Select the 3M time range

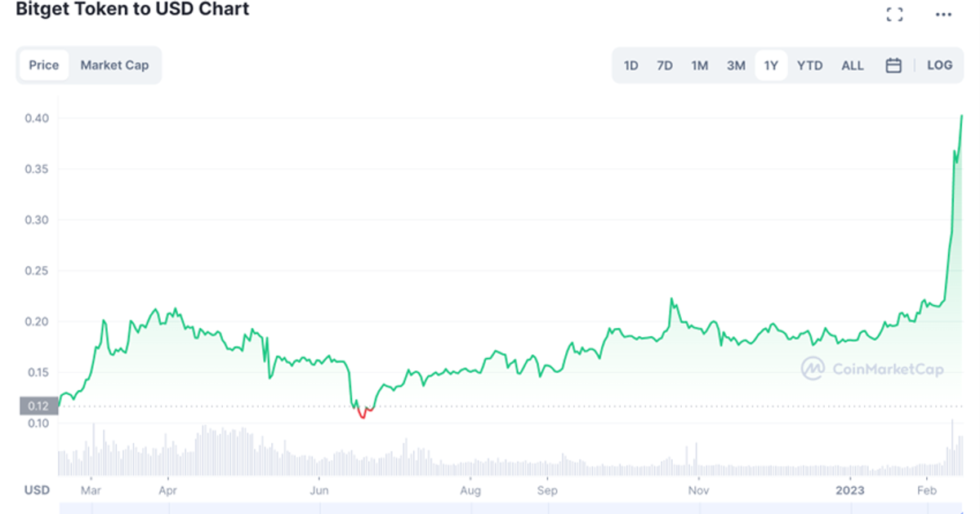[x=735, y=64]
